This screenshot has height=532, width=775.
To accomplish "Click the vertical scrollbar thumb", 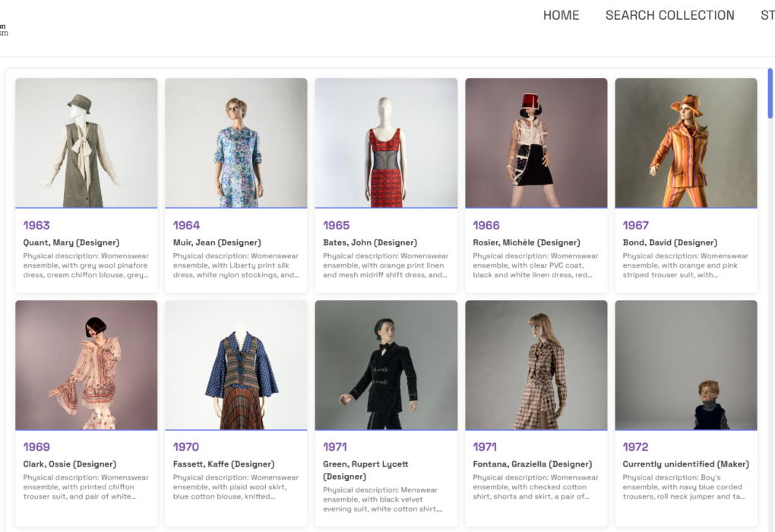I will [x=770, y=93].
